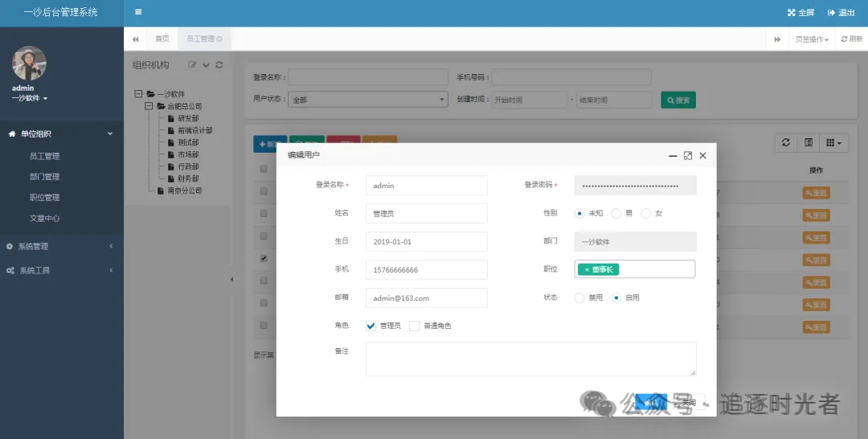Check the 普通角色 role checkbox
The image size is (868, 439).
pos(414,326)
